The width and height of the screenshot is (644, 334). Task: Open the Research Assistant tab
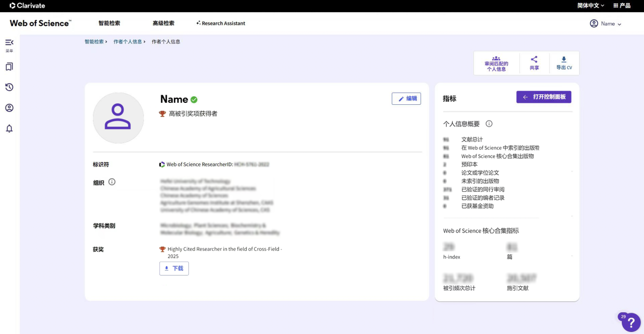pos(220,23)
